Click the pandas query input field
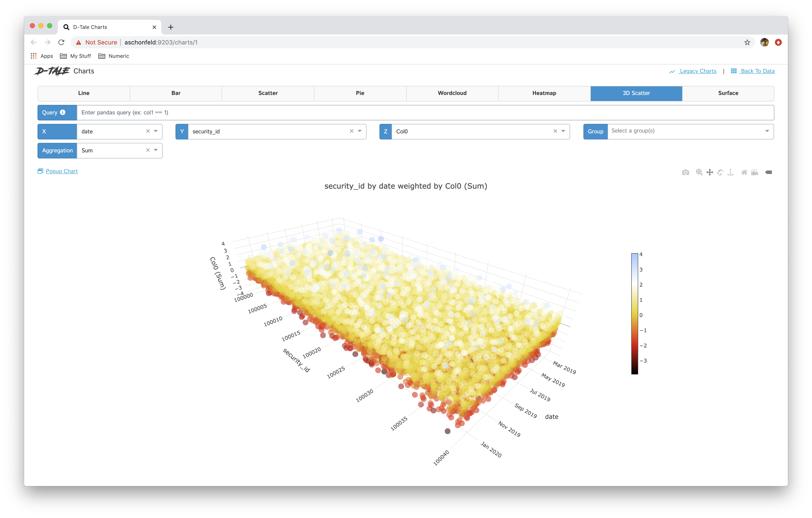The image size is (812, 518). 425,112
